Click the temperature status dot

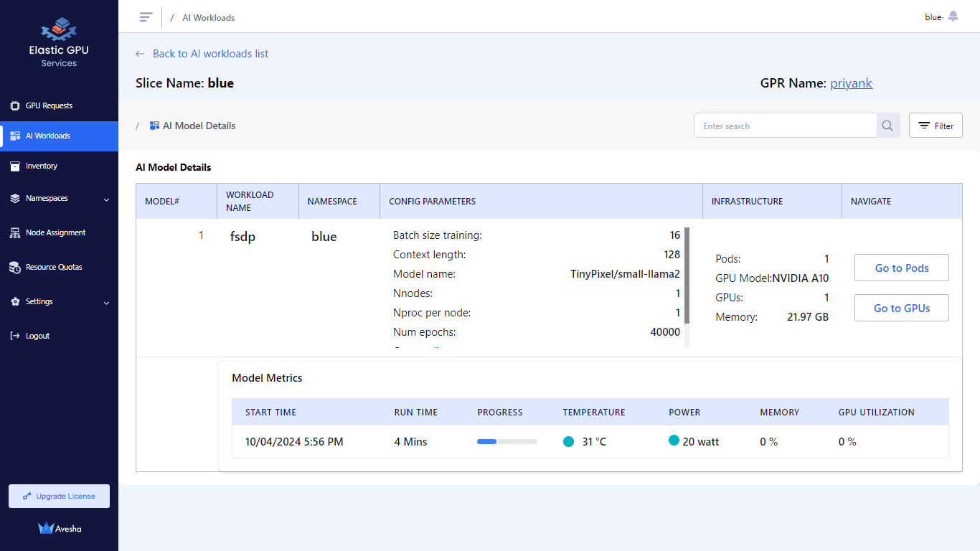click(x=569, y=442)
